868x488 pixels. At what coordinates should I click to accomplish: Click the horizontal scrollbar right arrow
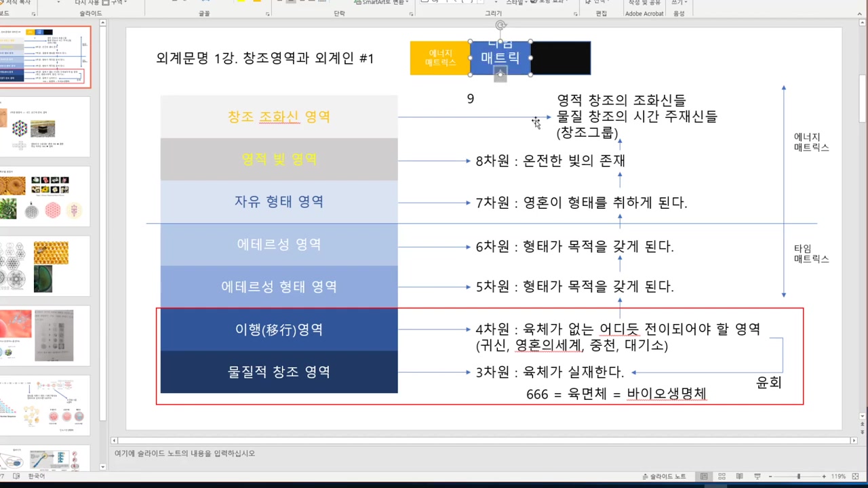pos(854,441)
